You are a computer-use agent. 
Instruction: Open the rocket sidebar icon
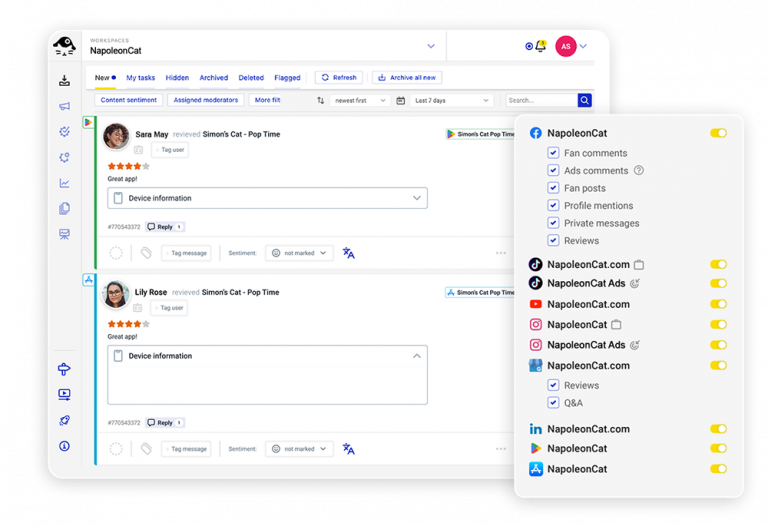(64, 420)
